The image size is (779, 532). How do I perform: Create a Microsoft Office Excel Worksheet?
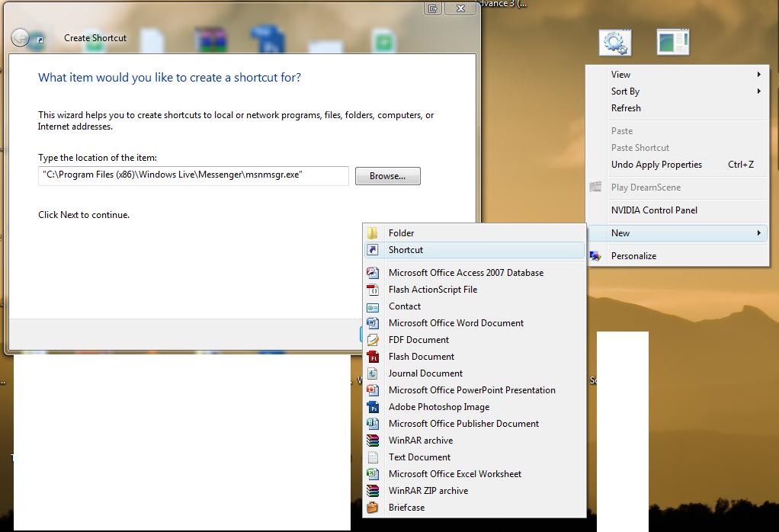[474, 474]
